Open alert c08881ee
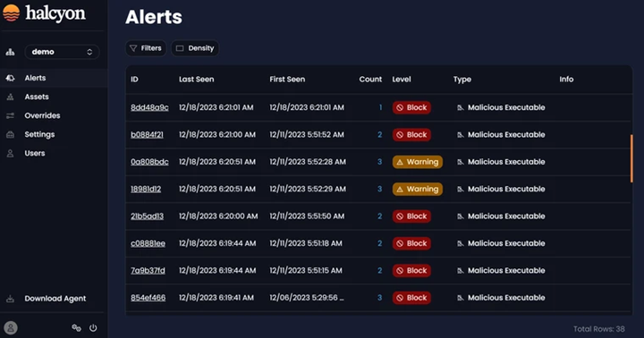 pos(148,243)
